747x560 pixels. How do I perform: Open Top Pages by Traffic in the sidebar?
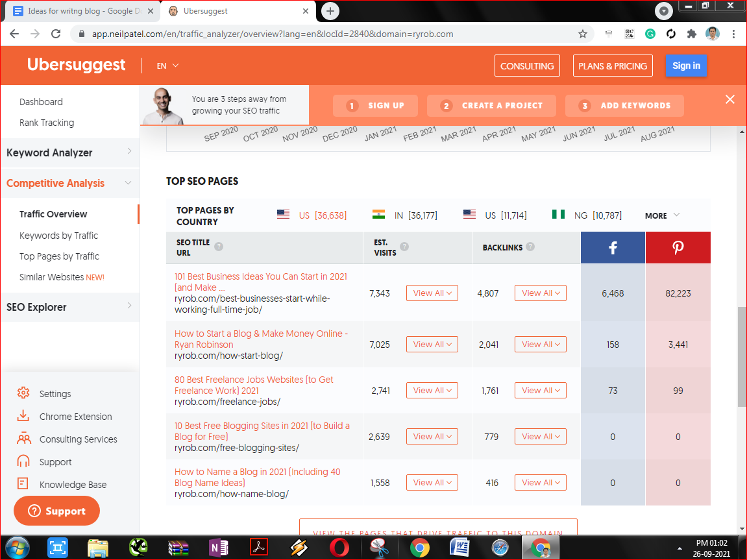59,257
